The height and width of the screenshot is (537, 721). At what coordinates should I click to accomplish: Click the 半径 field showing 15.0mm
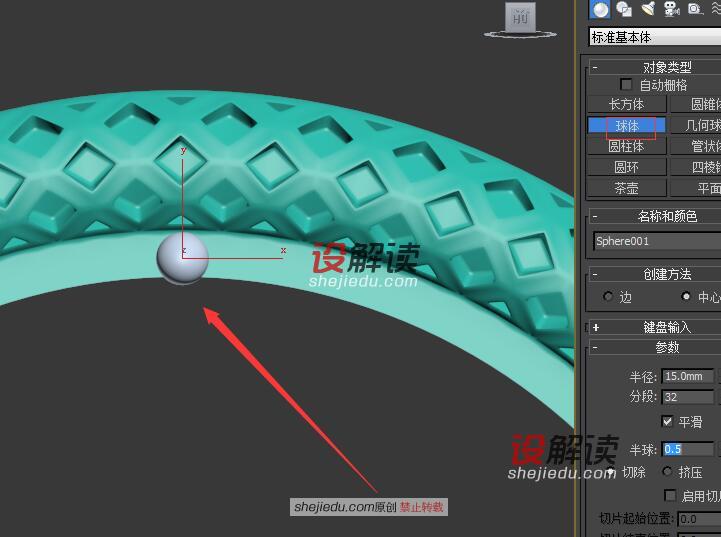687,377
